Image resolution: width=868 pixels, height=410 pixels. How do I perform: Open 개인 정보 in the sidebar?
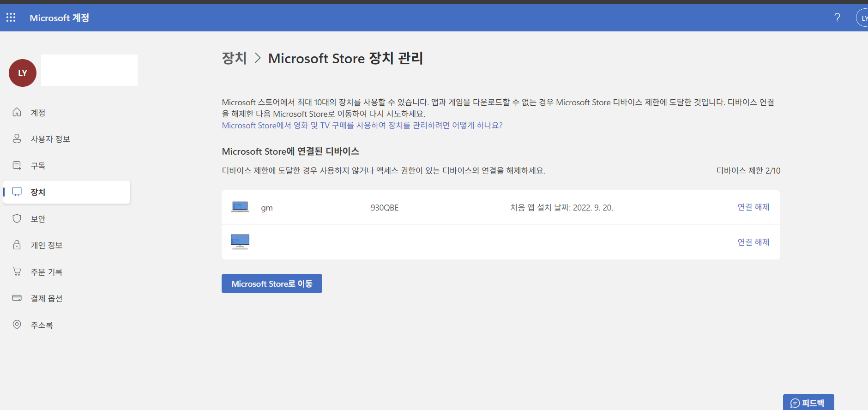click(66, 245)
